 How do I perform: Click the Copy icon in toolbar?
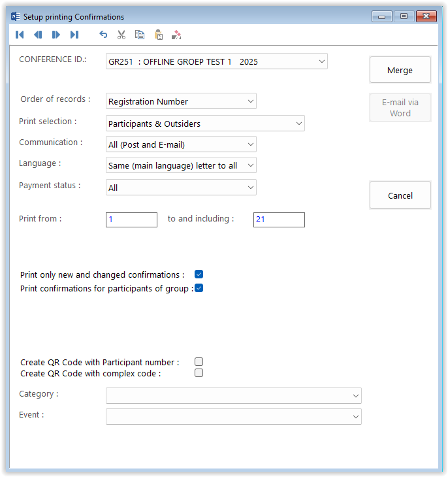(140, 35)
